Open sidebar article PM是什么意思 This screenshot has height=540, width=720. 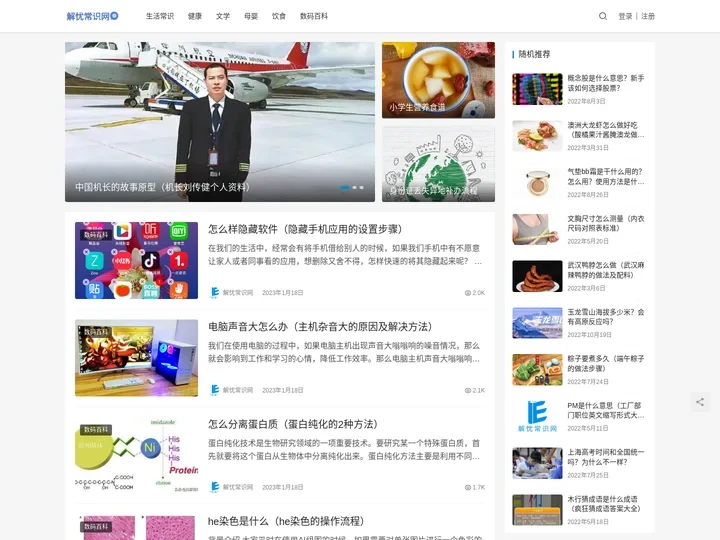(606, 411)
